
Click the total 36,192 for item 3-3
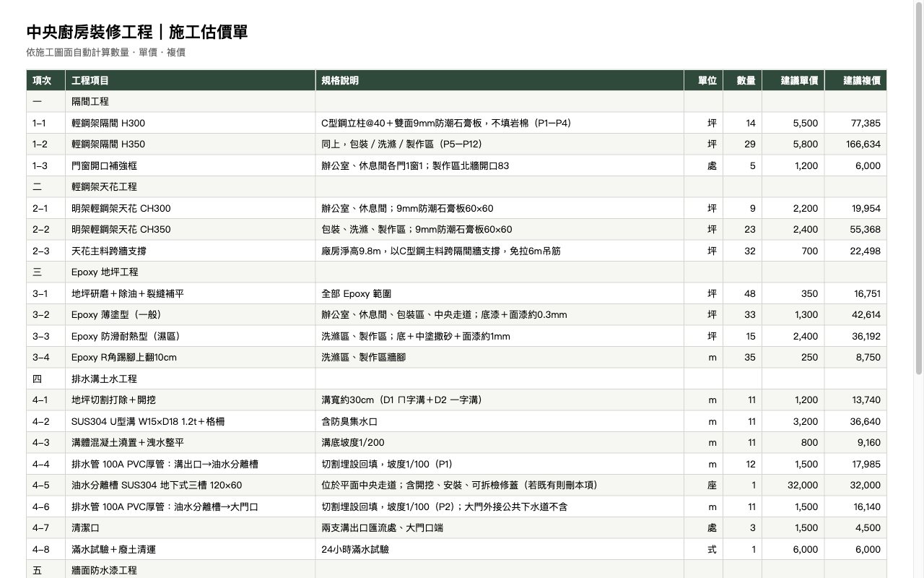click(866, 336)
